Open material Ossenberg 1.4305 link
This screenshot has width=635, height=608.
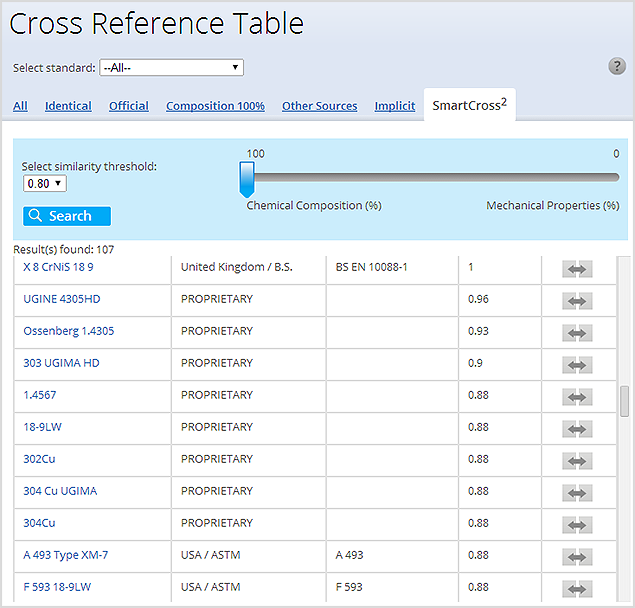tap(68, 331)
